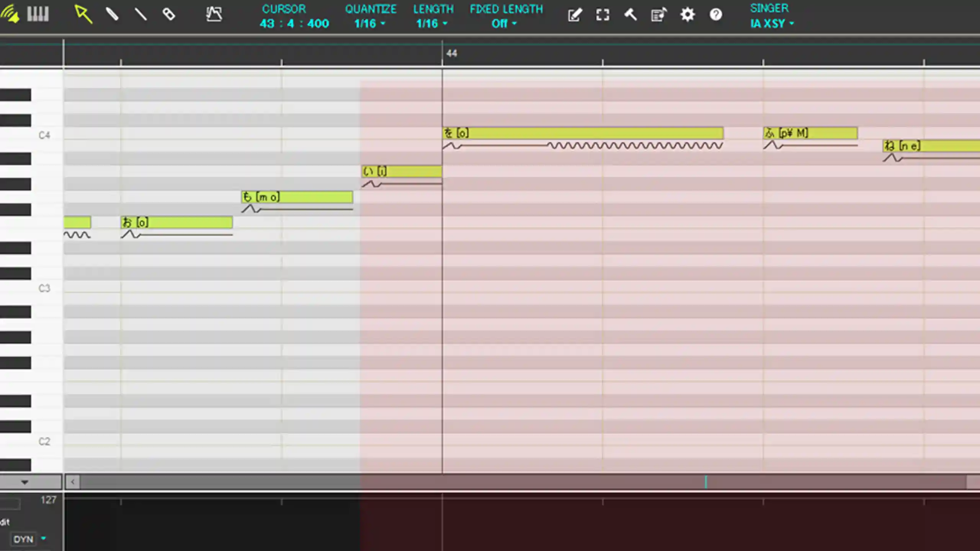Select the pencil note-drawing tool
The image size is (980, 551).
(x=113, y=15)
